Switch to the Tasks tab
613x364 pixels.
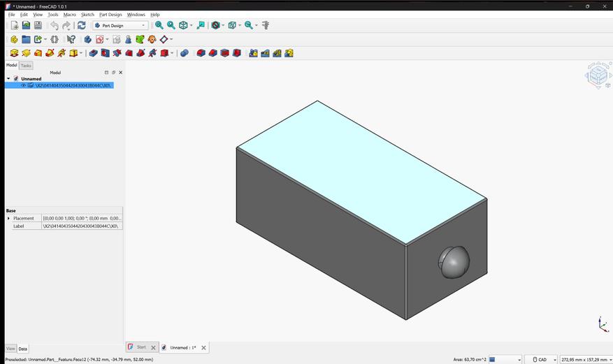26,66
